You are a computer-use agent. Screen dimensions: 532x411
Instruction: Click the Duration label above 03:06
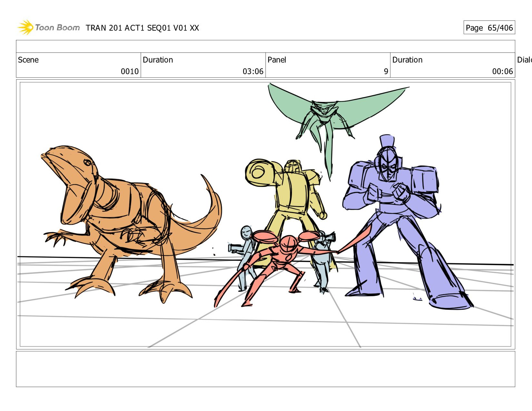click(158, 60)
